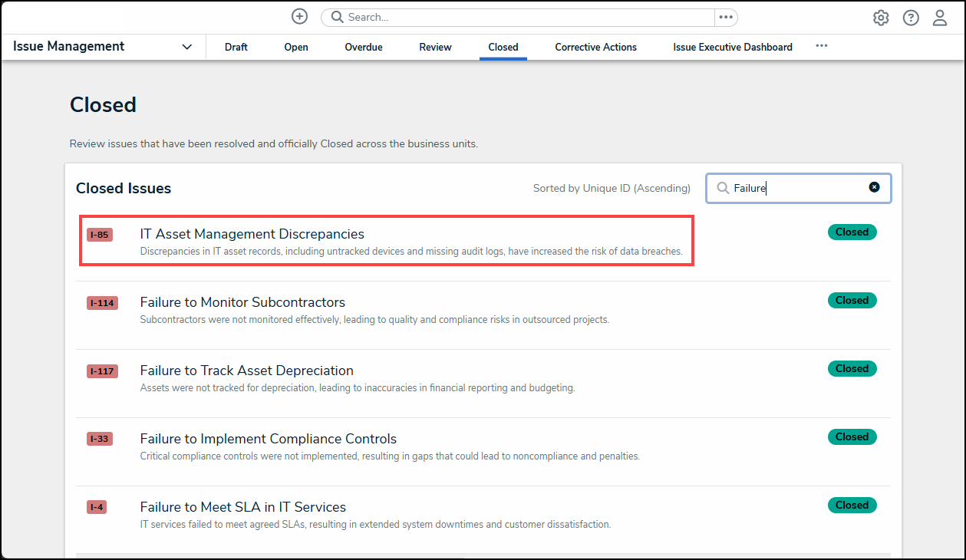Open the user profile icon
This screenshot has width=966, height=560.
pos(940,18)
